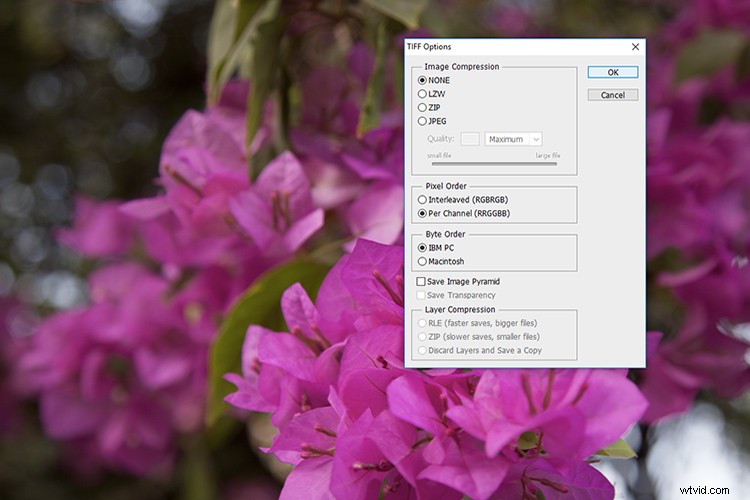This screenshot has height=500, width=750.
Task: Select Discard Layers and Save a Copy
Action: point(422,350)
